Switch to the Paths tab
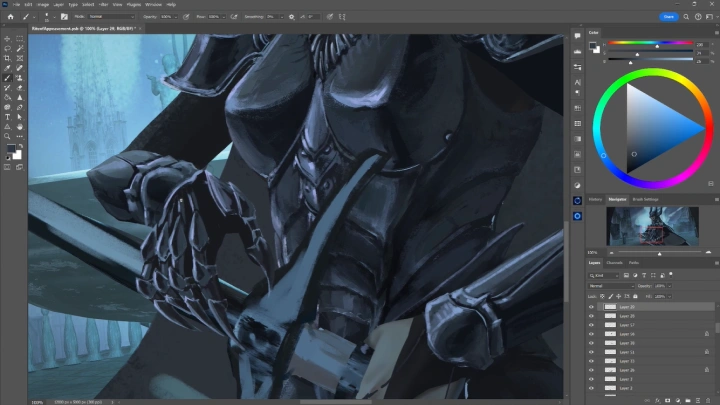The image size is (720, 405). (634, 263)
